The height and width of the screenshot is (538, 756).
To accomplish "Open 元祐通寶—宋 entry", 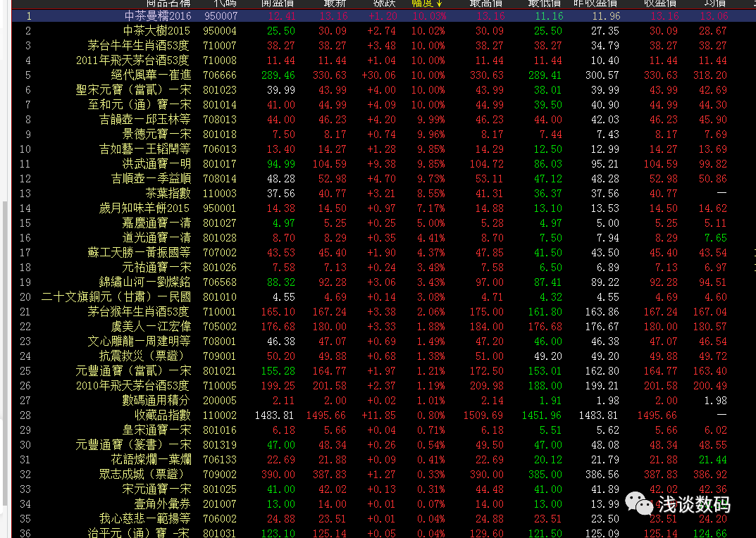I will tap(156, 268).
